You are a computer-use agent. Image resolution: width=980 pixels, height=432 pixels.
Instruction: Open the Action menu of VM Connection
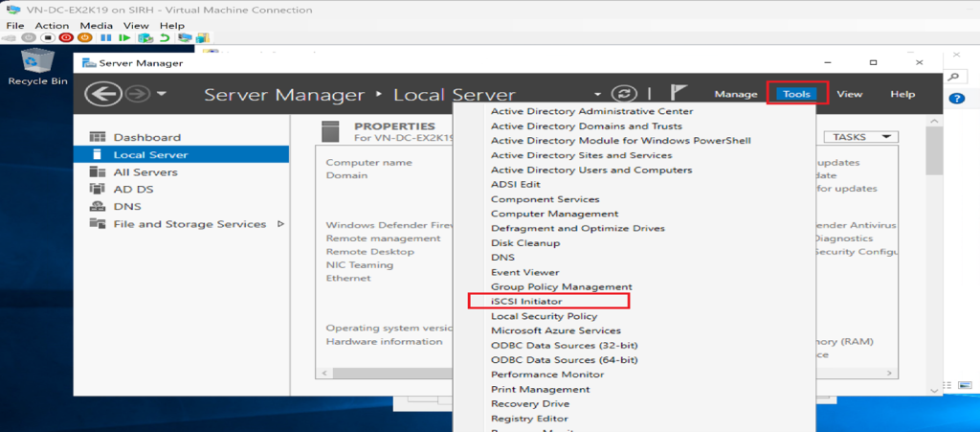52,25
